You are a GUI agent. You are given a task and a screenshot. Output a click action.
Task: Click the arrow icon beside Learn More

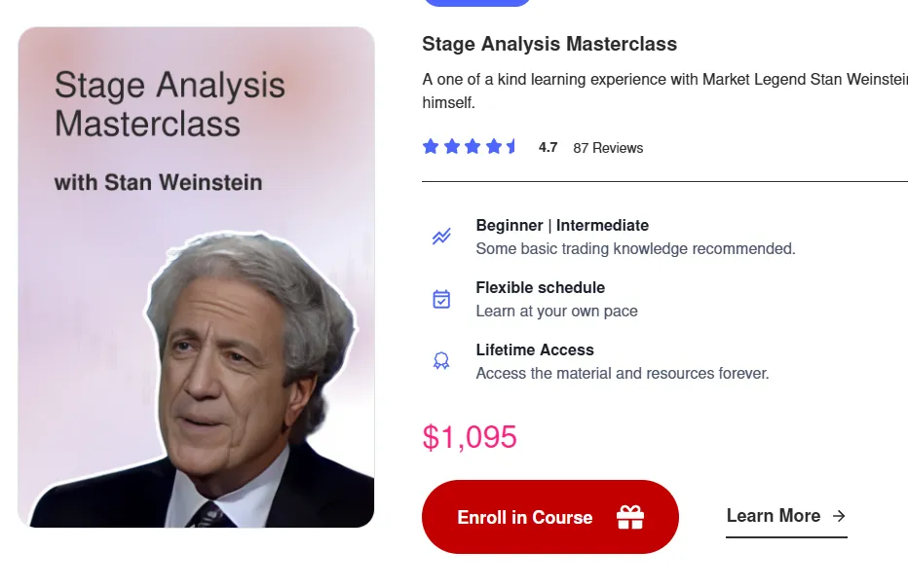pyautogui.click(x=839, y=516)
